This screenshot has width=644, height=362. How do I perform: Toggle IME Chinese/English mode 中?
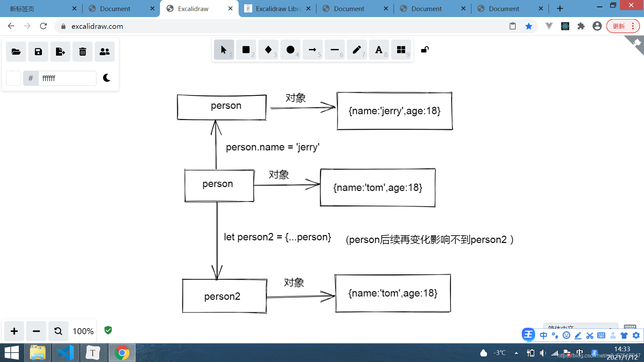[x=543, y=335]
